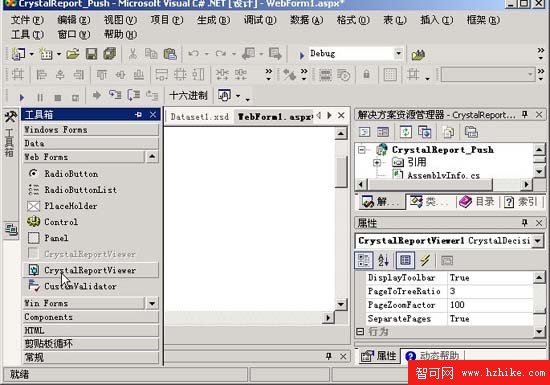
Task: Click the designer vertical scrollbar thumb
Action: (341, 171)
